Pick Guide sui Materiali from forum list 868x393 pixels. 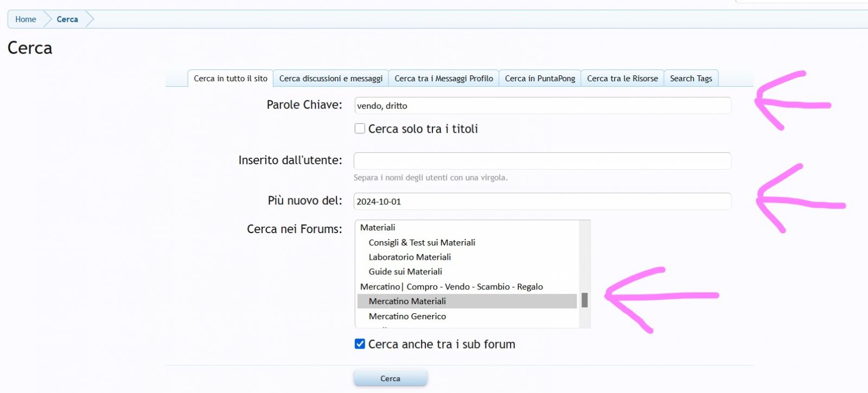[405, 272]
